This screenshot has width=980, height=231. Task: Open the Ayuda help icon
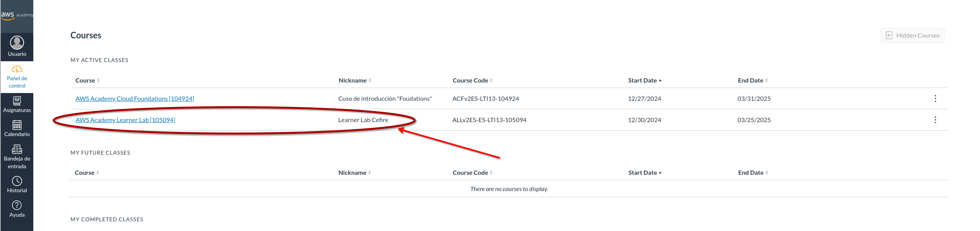pos(17,205)
